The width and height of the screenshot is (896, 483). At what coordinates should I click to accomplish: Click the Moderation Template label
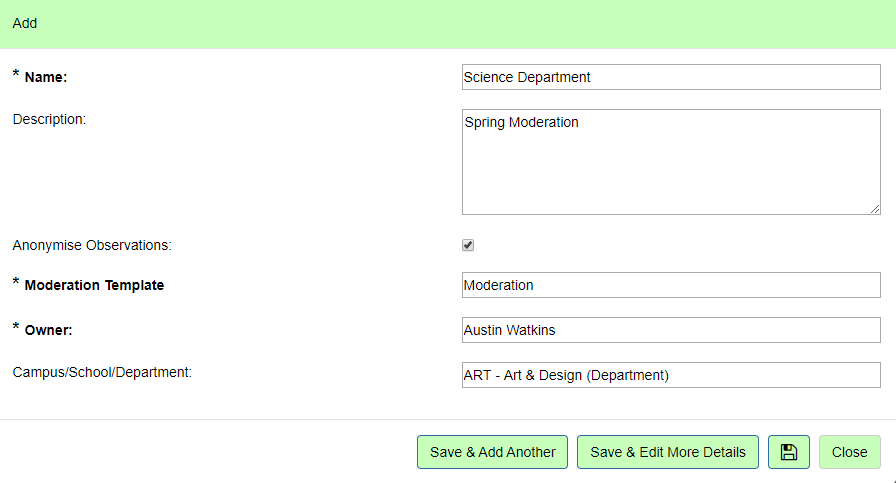click(94, 285)
